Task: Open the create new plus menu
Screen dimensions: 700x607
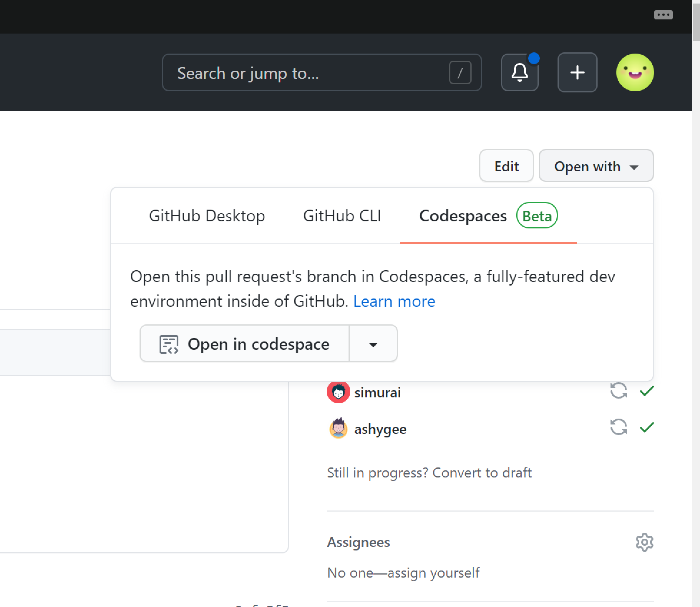Action: (x=577, y=72)
